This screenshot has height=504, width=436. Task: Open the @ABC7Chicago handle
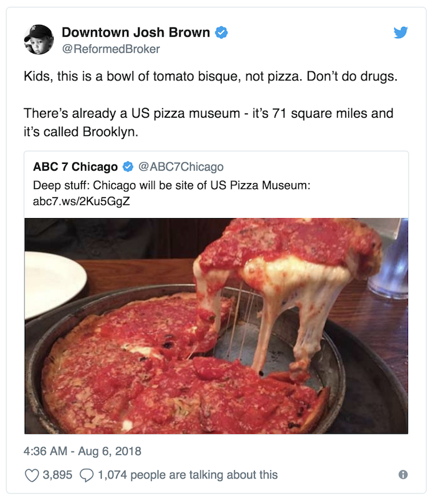181,166
